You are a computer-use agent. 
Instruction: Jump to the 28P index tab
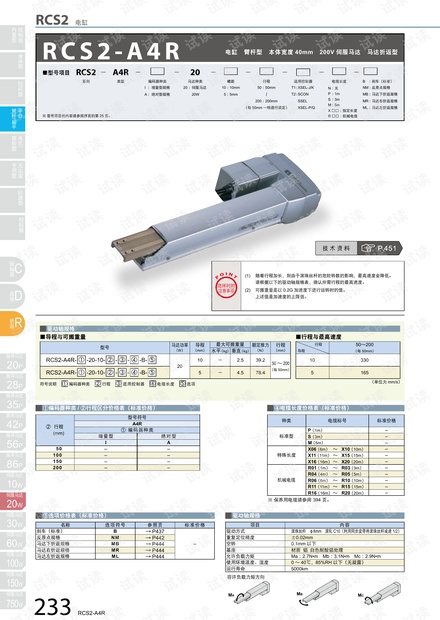tap(13, 382)
